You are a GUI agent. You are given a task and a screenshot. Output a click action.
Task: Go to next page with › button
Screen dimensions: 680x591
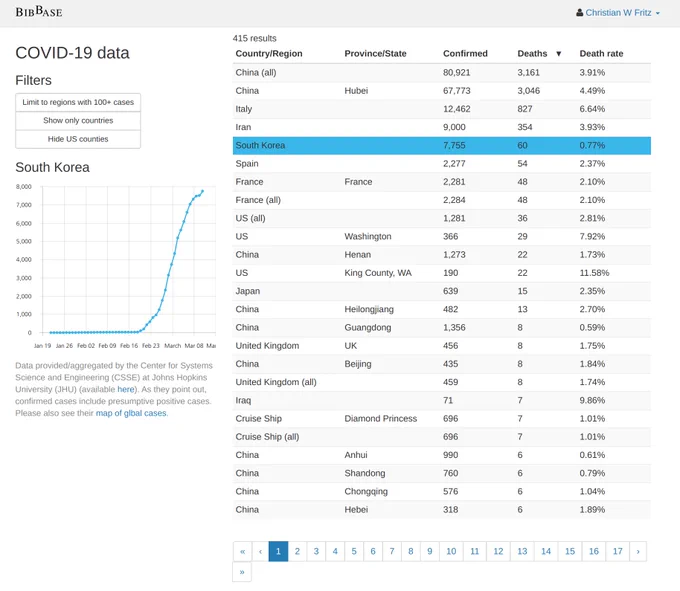[x=638, y=552]
